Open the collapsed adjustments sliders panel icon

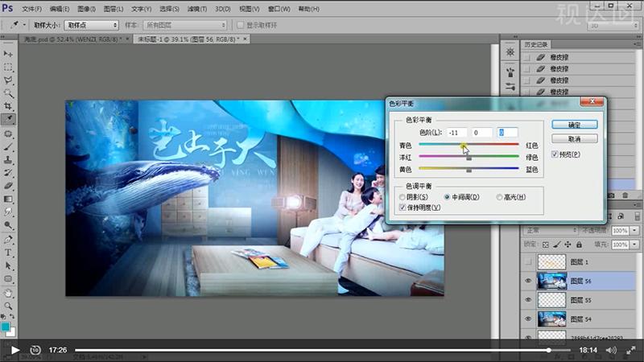tap(510, 87)
